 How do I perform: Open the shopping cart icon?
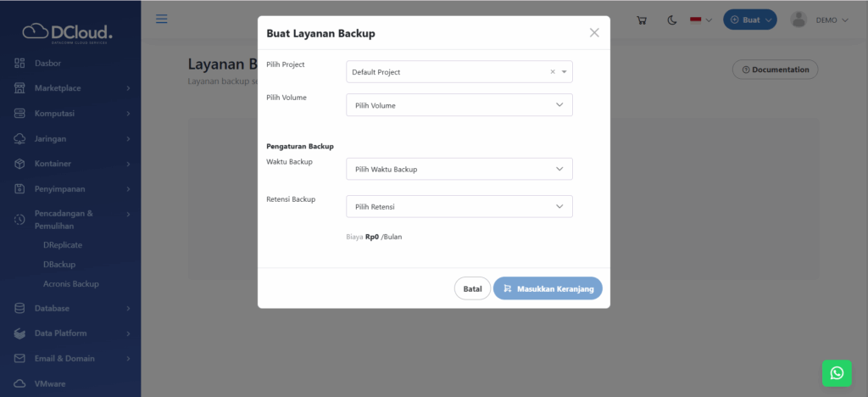pyautogui.click(x=642, y=20)
